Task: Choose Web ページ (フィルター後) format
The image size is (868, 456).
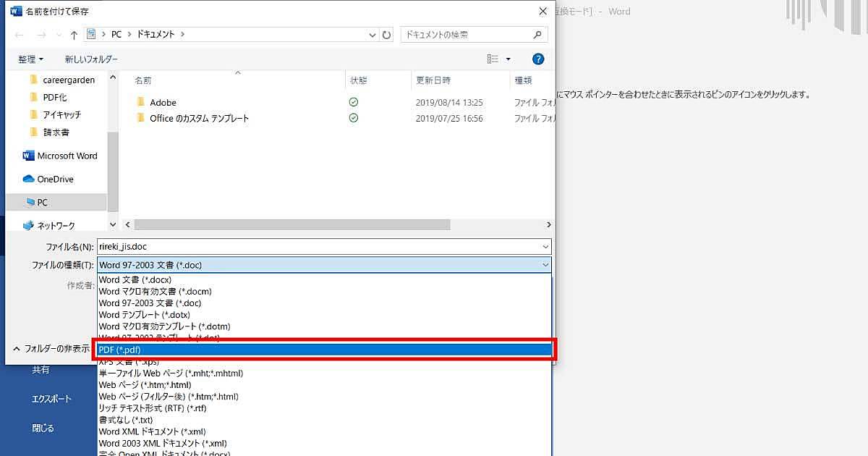Action: point(324,397)
